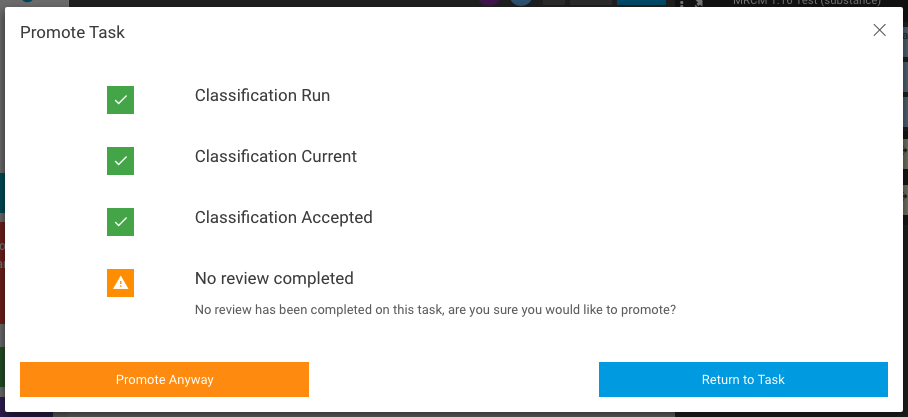Click the blue button in the background top bar

click(x=641, y=2)
